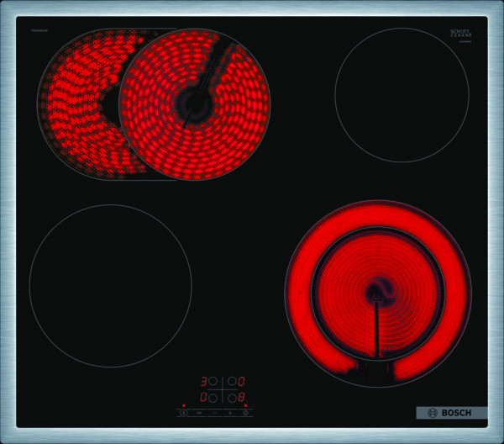The width and height of the screenshot is (504, 444).
Task: Tap the heat level display showing 3
Action: (x=203, y=382)
